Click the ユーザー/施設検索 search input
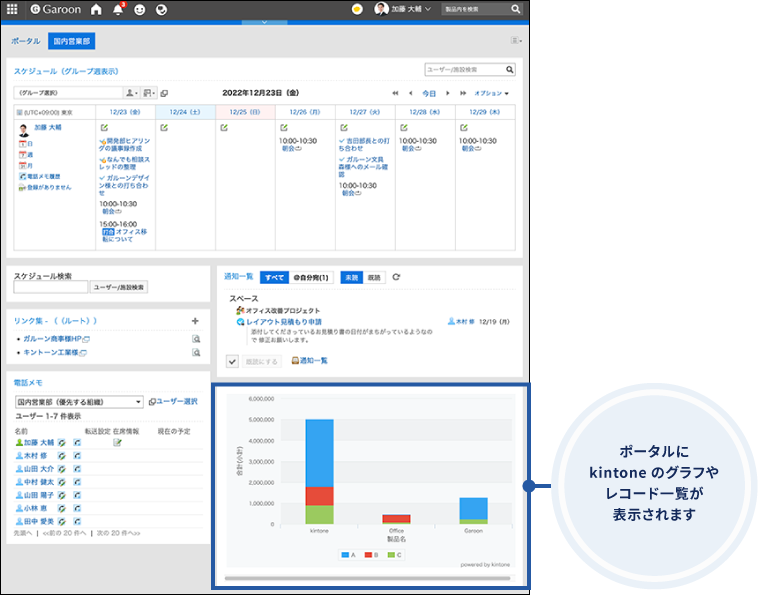Image resolution: width=758 pixels, height=595 pixels. (x=465, y=70)
